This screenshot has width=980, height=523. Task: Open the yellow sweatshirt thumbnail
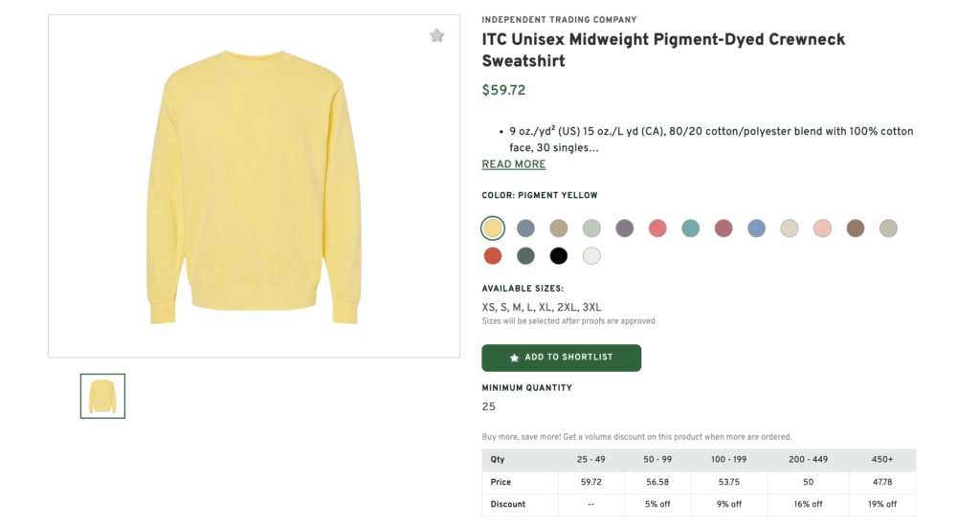(102, 396)
